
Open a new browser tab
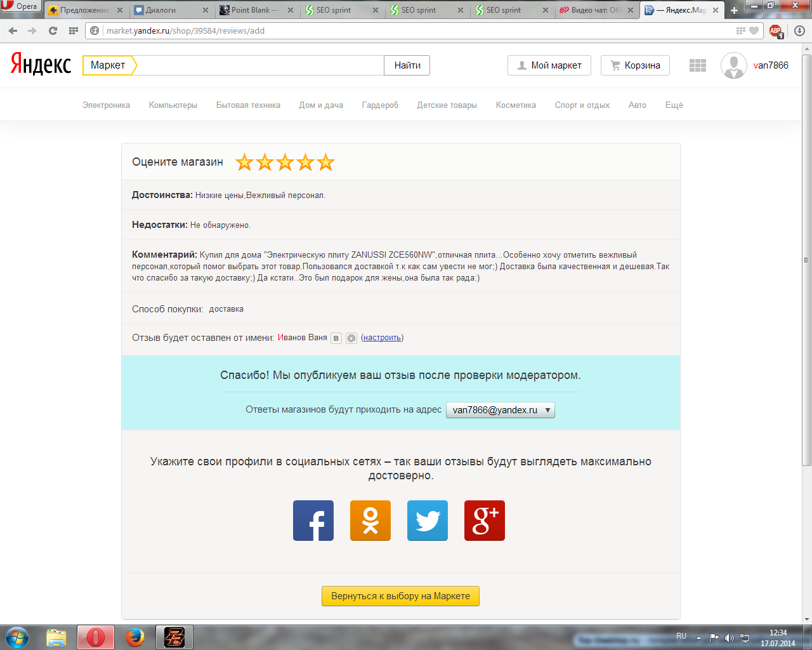[734, 10]
